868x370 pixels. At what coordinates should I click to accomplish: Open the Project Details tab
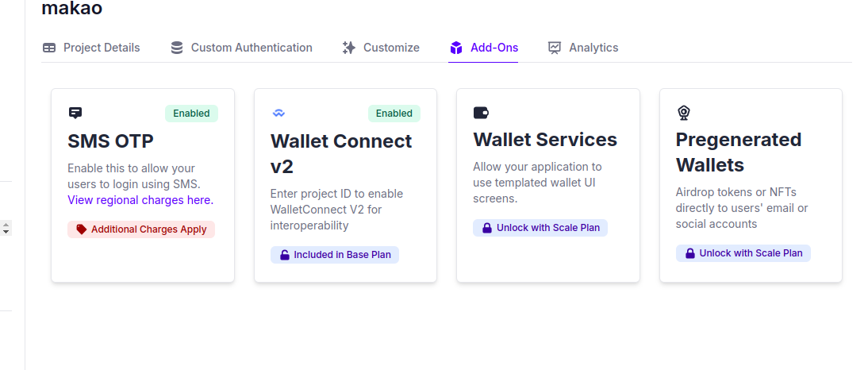click(x=91, y=48)
